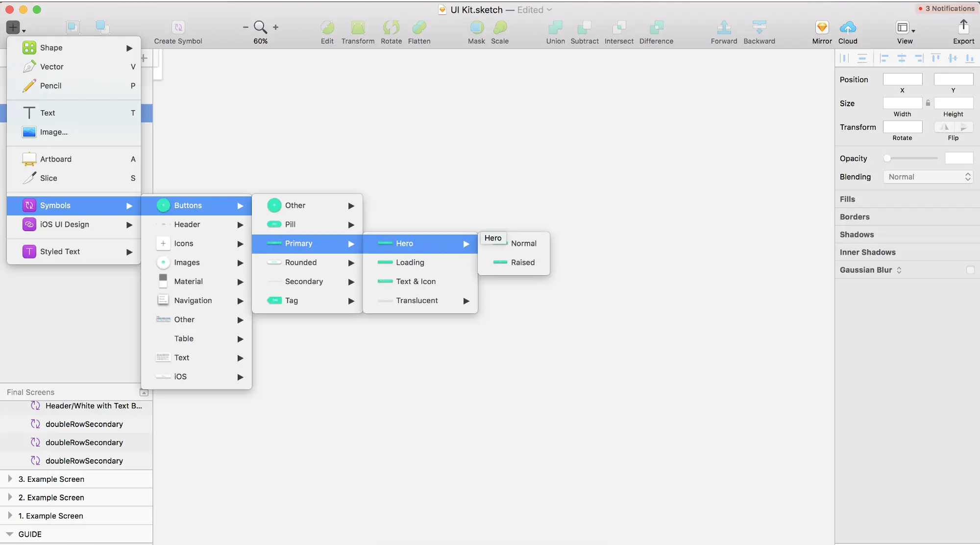Toggle the size proportions lock icon
The height and width of the screenshot is (545, 980).
pos(928,103)
